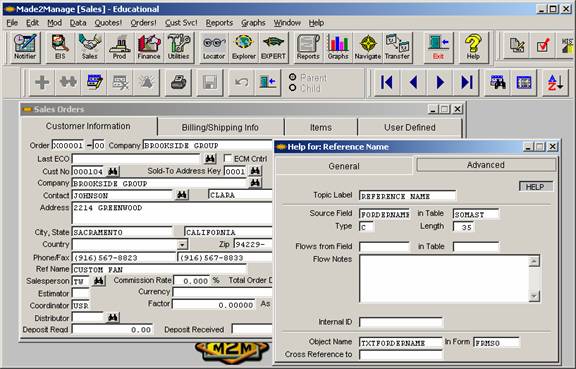Select the Parent radio button
The height and width of the screenshot is (369, 576).
click(293, 77)
